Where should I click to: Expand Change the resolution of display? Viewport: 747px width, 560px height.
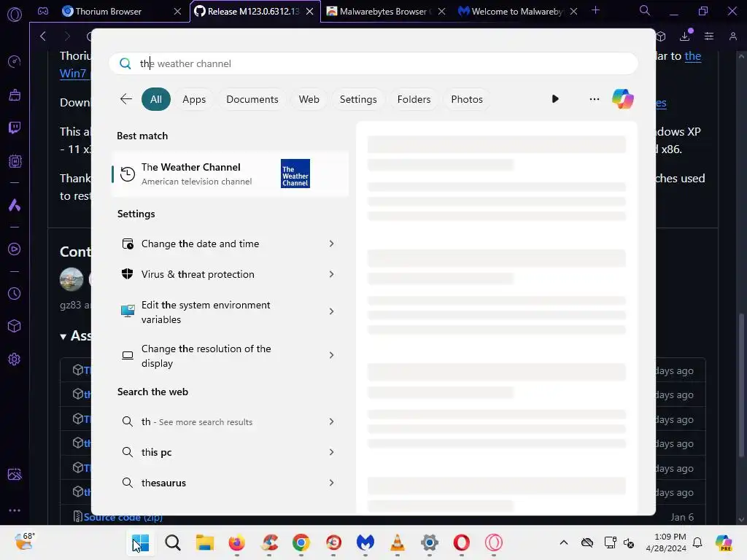tap(332, 355)
